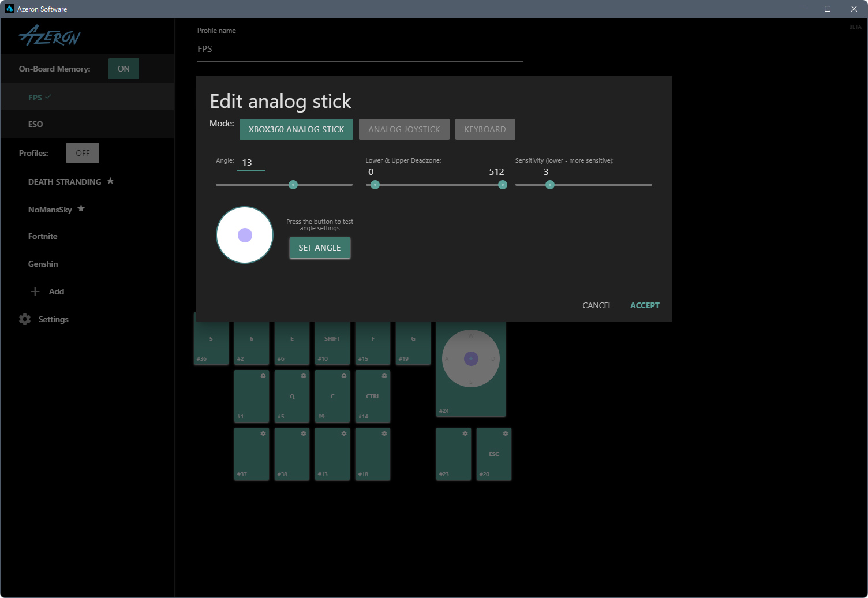Toggle On-Board Memory ON switch

124,69
